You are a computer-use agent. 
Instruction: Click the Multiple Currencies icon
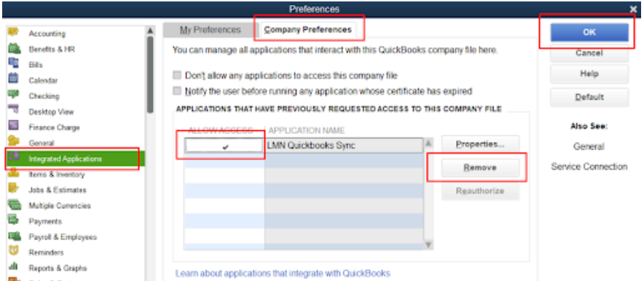[x=15, y=205]
